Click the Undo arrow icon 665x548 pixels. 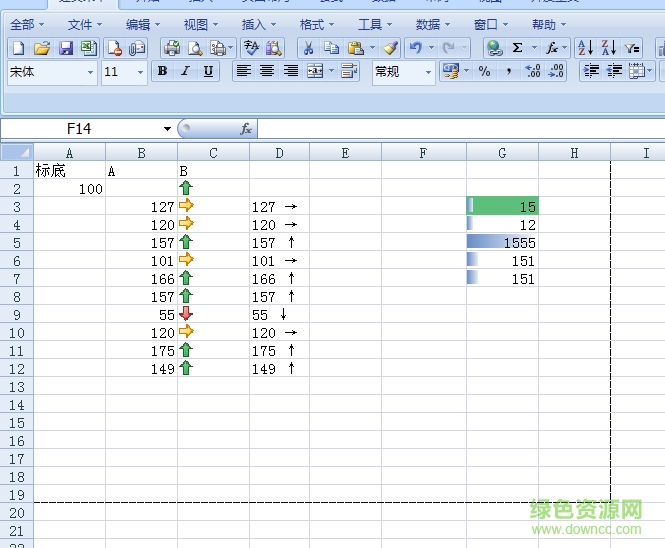tap(415, 47)
